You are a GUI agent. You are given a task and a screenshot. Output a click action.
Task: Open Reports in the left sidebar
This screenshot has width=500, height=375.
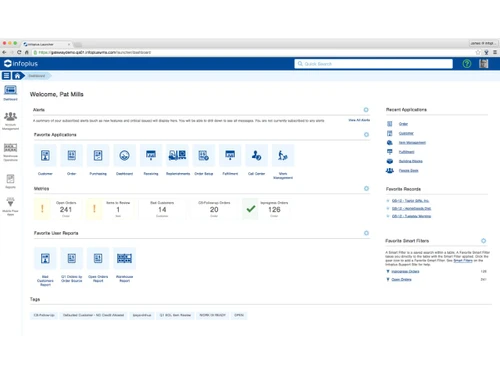pyautogui.click(x=10, y=181)
